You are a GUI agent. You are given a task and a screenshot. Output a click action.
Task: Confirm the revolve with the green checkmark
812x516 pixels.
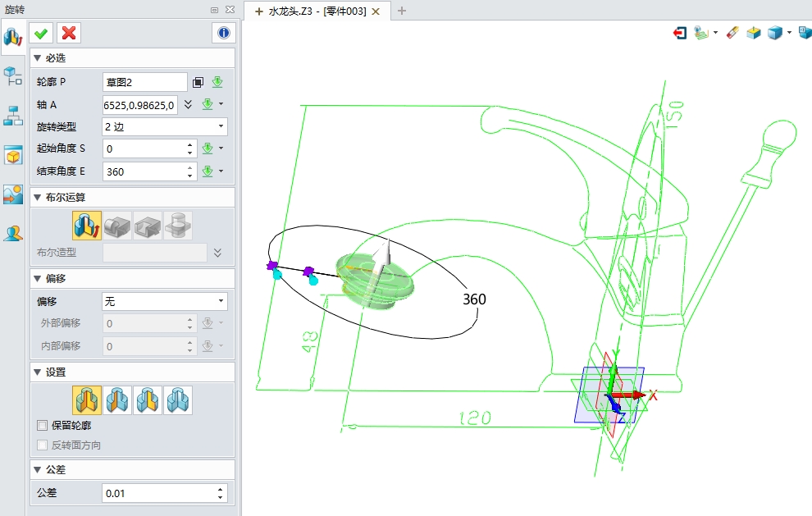point(40,33)
